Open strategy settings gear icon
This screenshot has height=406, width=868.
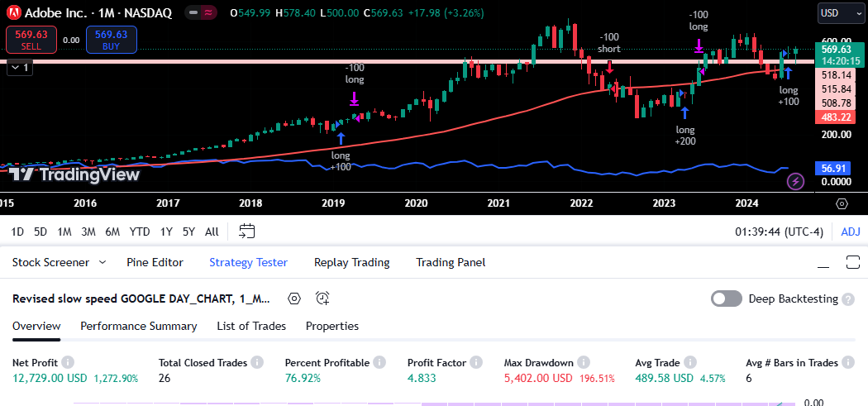click(294, 299)
